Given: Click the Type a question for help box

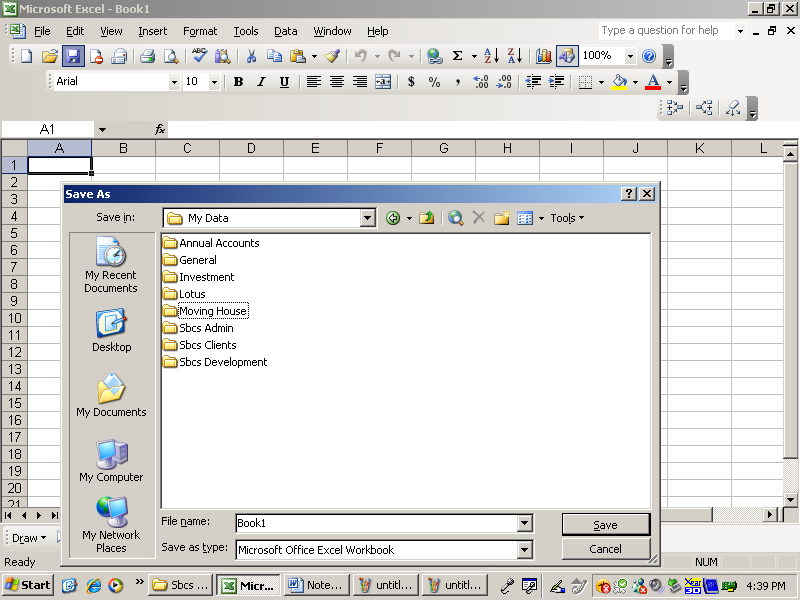Looking at the screenshot, I should click(666, 31).
